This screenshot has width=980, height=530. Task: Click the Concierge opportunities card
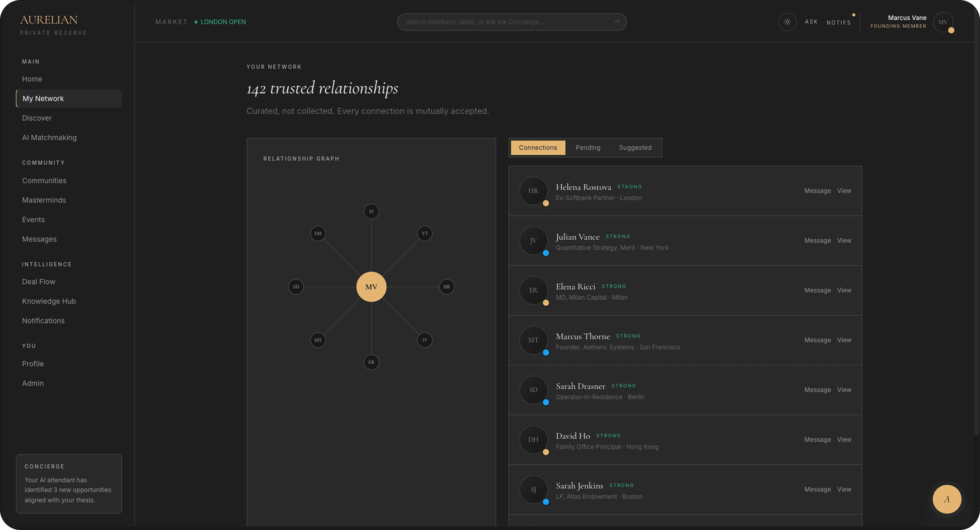tap(69, 484)
